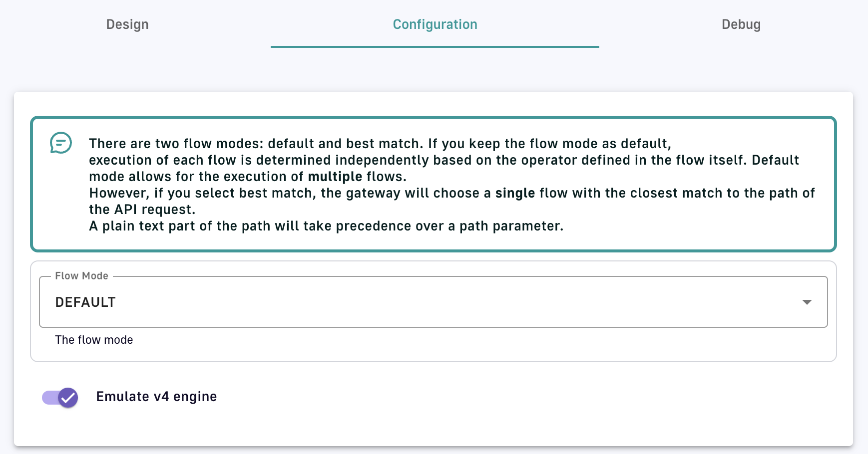
Task: Click the chat bubble info icon
Action: [61, 143]
